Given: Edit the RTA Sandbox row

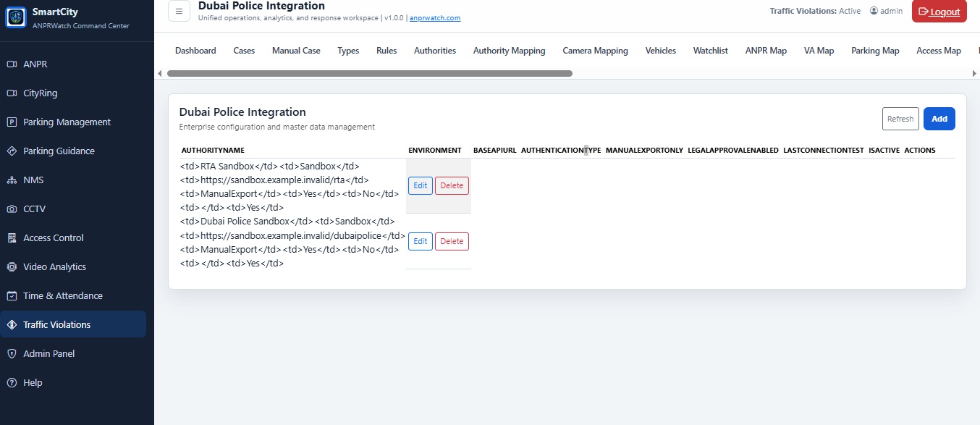Looking at the screenshot, I should click(421, 185).
